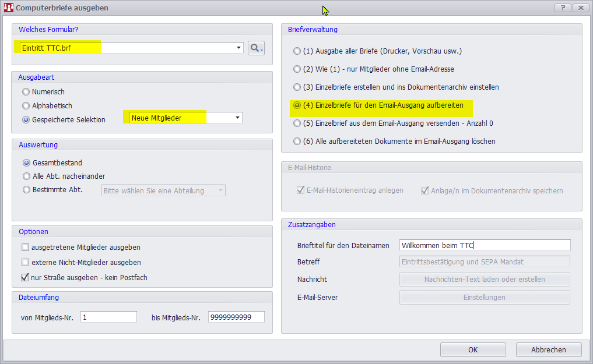
Task: Click the form search magnifier icon
Action: 256,48
